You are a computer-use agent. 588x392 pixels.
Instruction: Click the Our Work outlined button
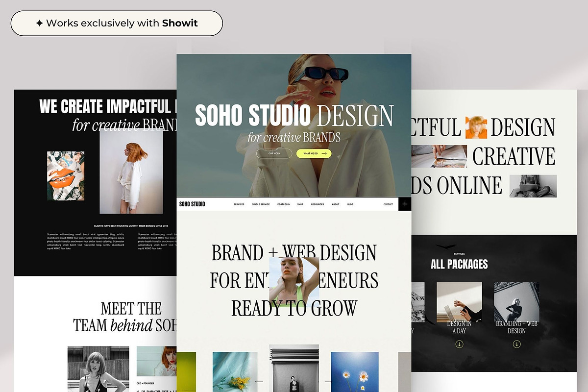click(274, 153)
